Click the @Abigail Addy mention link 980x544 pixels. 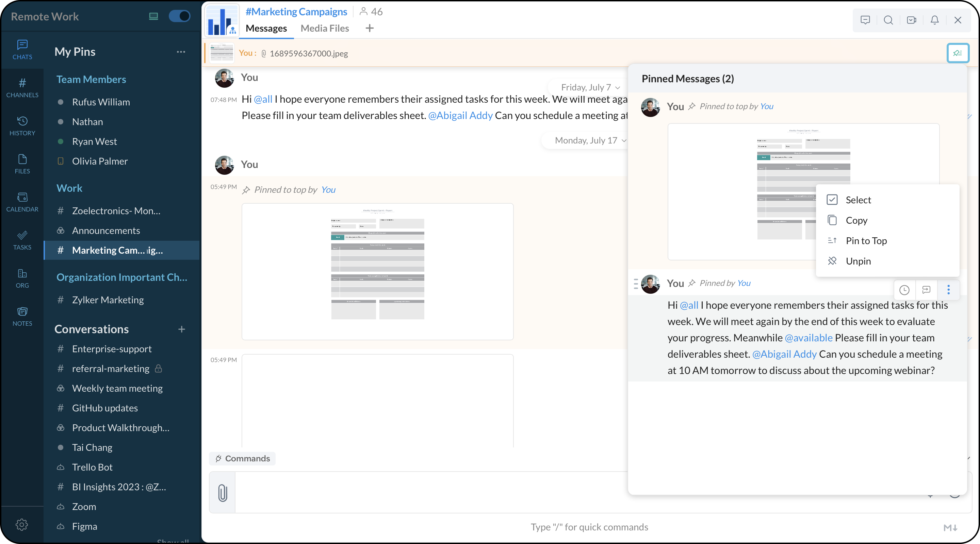[460, 116]
